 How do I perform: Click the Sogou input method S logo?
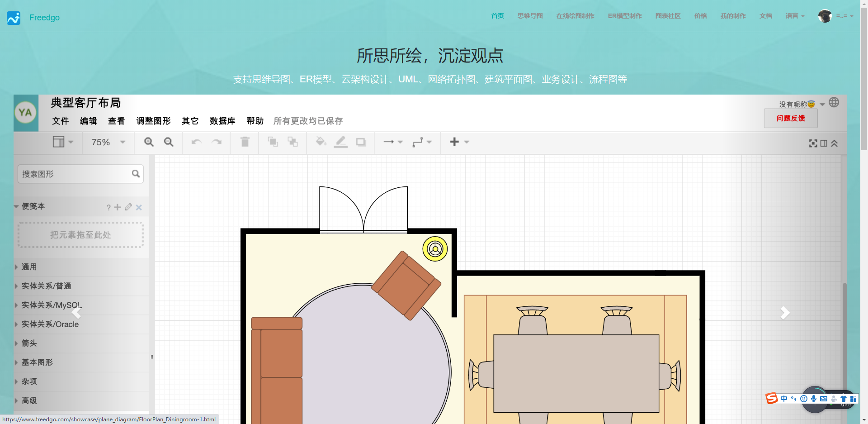pos(772,398)
